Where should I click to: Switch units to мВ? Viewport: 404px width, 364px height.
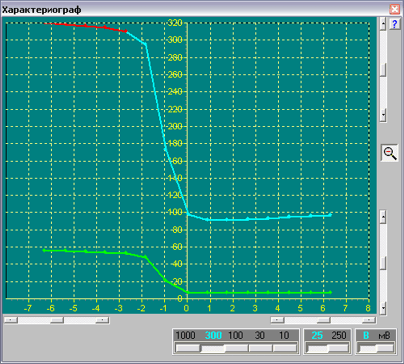pyautogui.click(x=384, y=335)
